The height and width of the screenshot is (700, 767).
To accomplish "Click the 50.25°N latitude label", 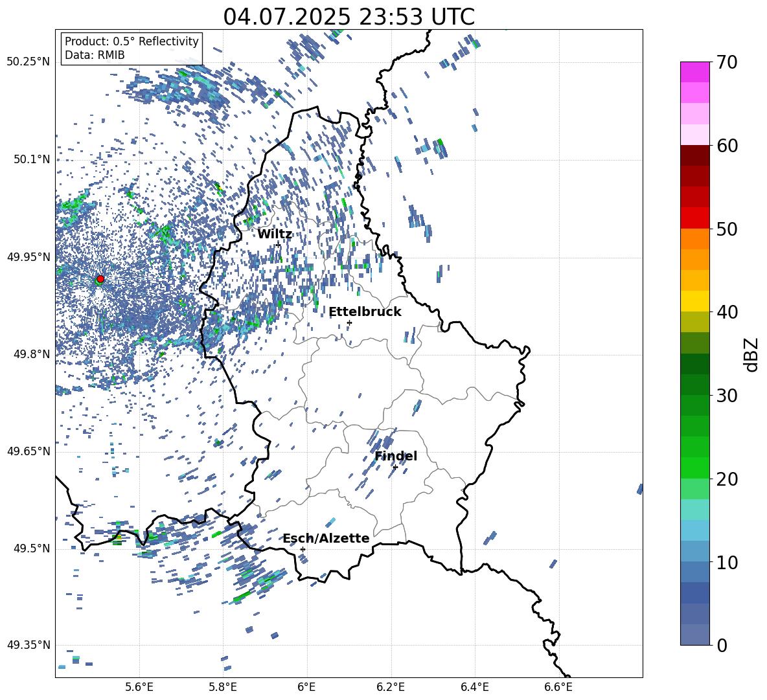I will tap(29, 62).
